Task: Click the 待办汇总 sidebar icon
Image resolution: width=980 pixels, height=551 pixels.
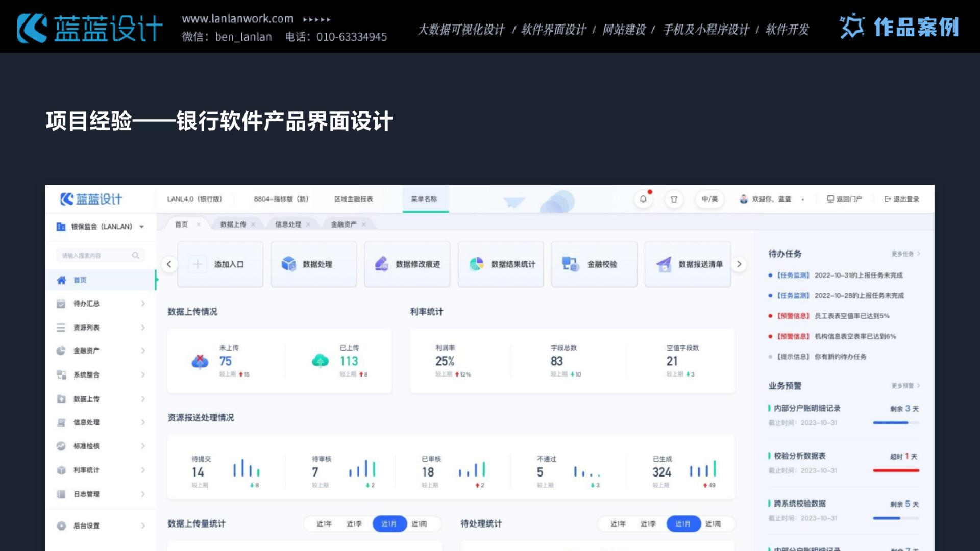Action: [x=61, y=304]
